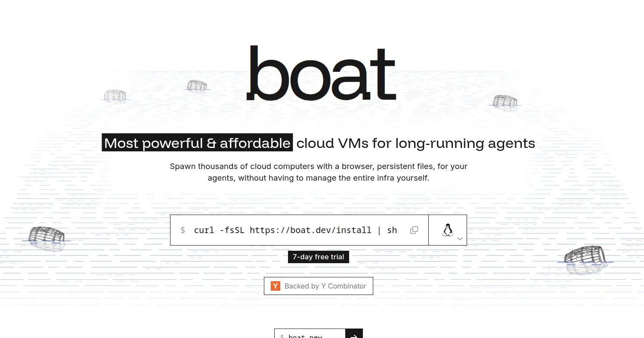Click the 7-day free trial badge
Viewport: 644px width, 338px height.
click(x=319, y=257)
